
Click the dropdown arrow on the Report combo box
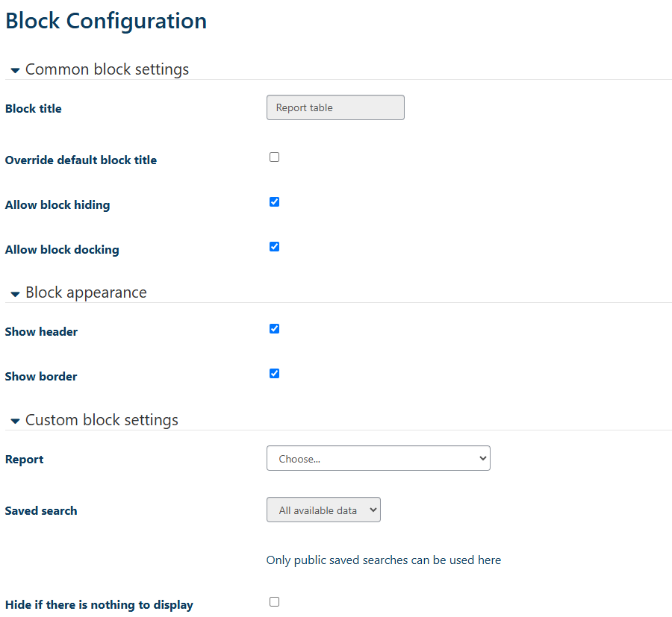pyautogui.click(x=480, y=457)
